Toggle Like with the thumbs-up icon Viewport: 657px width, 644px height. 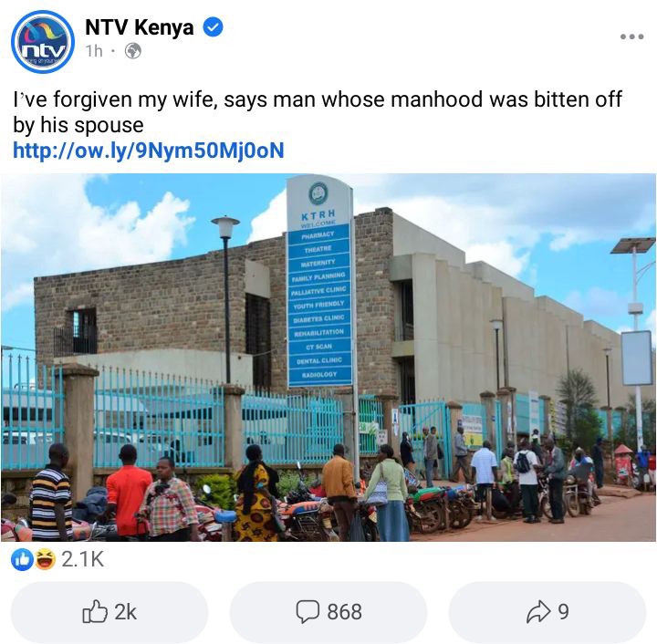[95, 611]
